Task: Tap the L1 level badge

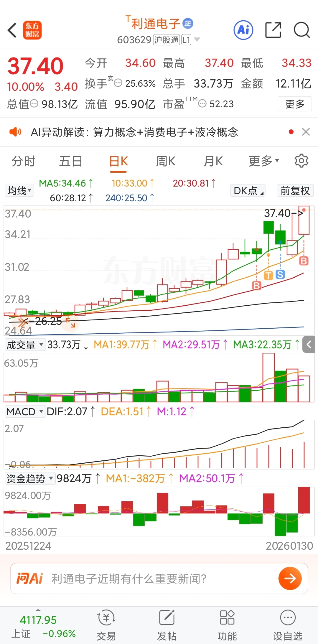Action: click(x=186, y=40)
